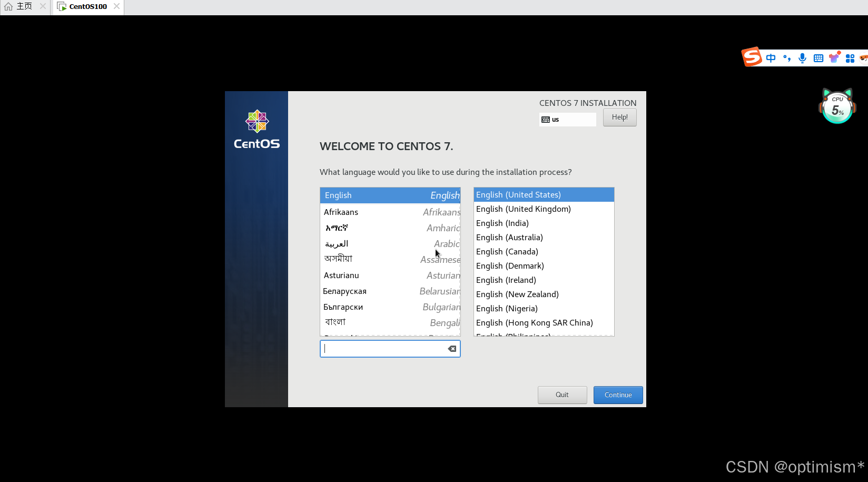Clear the language search field icon
Image resolution: width=868 pixels, height=482 pixels.
452,349
